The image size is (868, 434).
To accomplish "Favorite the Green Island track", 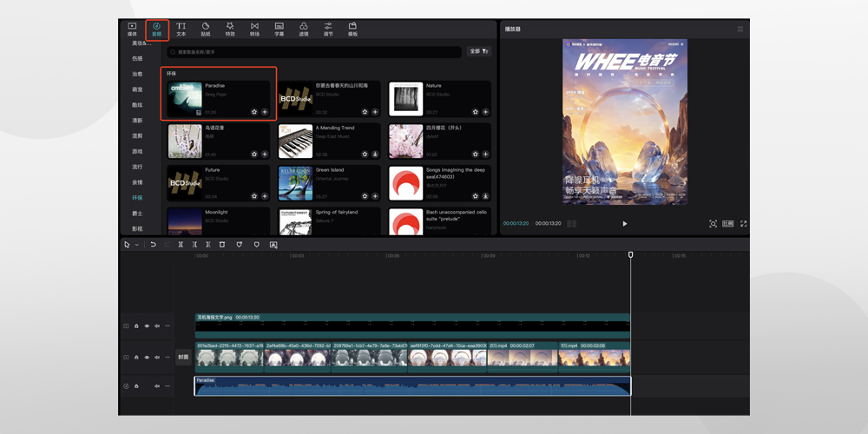I will coord(365,196).
